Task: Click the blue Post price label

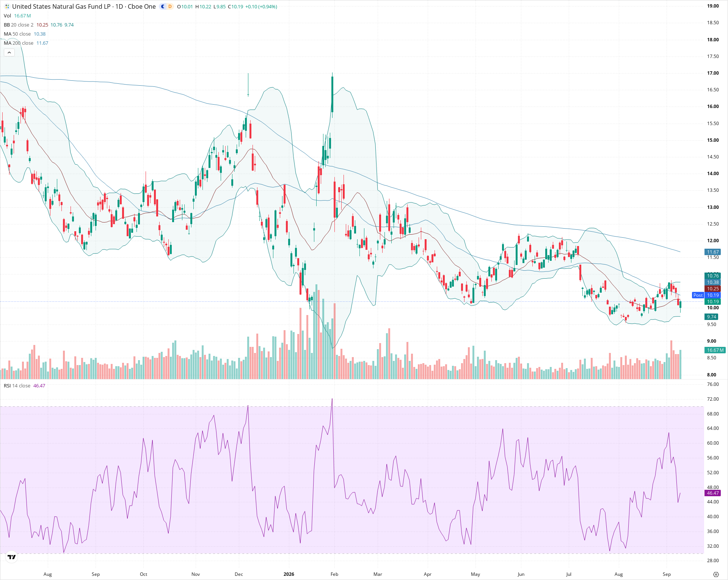Action: (x=698, y=295)
